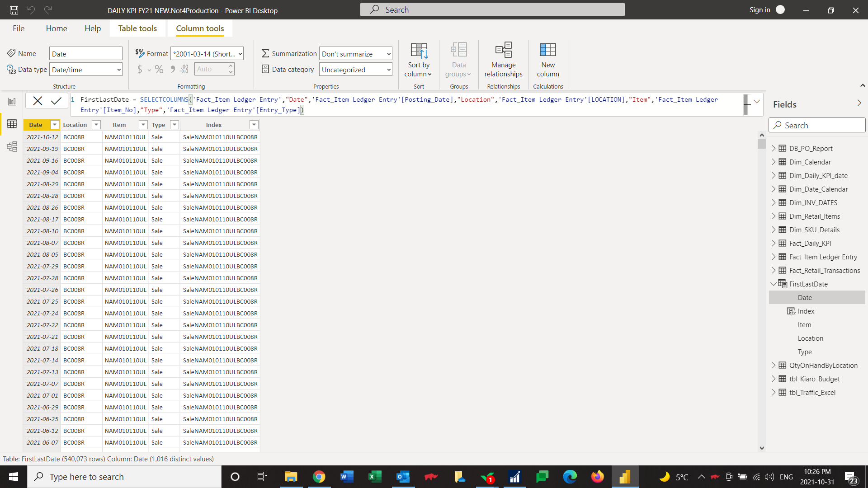
Task: Expand the Fact_Item Ledger Entry table
Action: pyautogui.click(x=773, y=256)
